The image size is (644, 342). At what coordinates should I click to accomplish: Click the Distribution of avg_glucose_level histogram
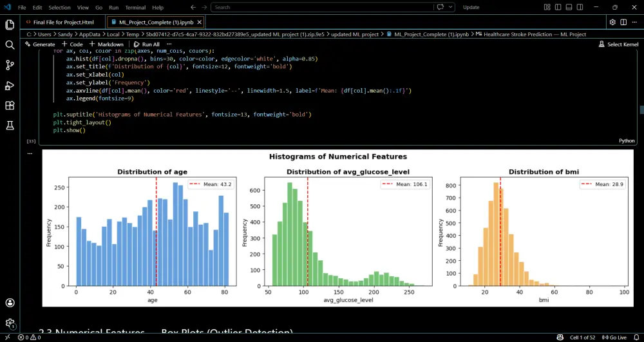click(348, 232)
